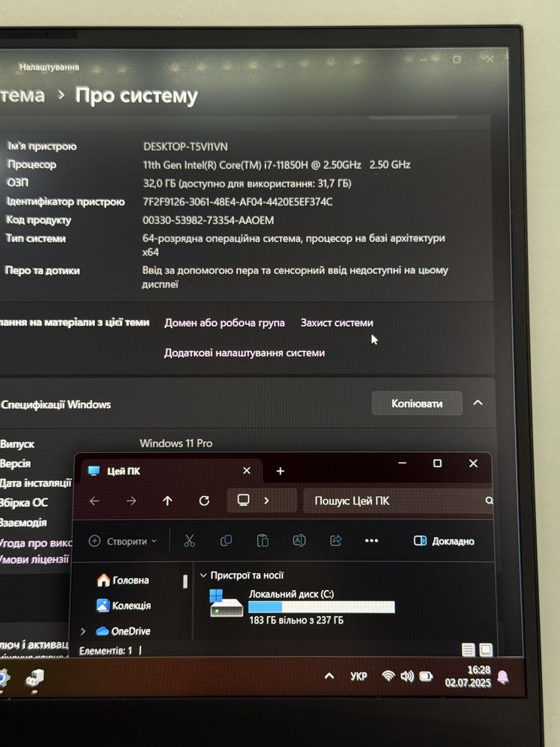Close the Цей ПК tab

pos(246,471)
